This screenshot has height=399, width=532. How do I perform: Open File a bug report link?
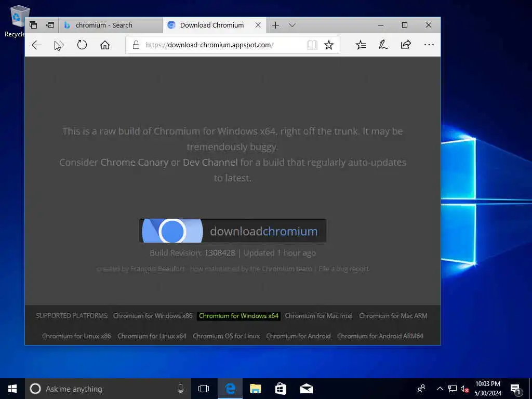(x=343, y=269)
